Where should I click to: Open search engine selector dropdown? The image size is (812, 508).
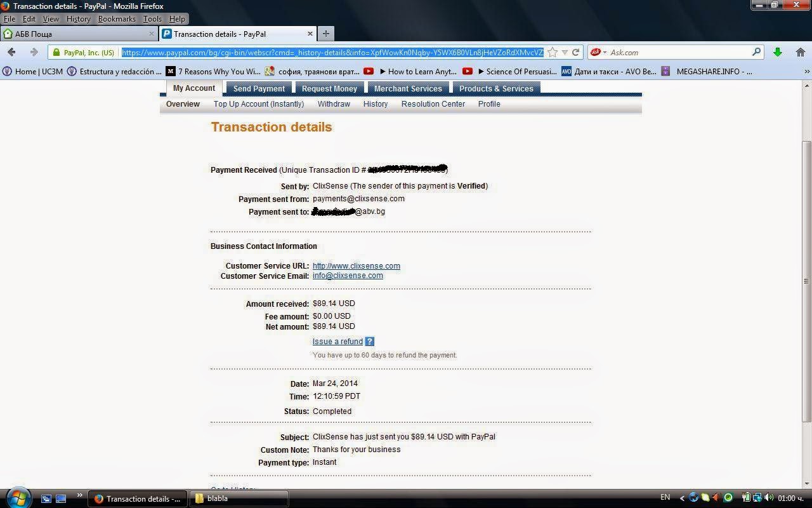click(x=605, y=52)
